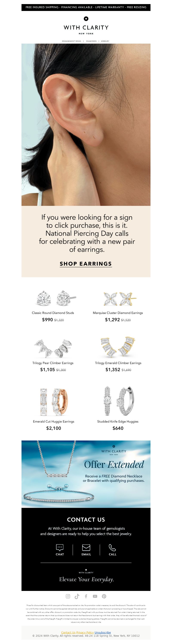Open the Engagement Rings menu item
This screenshot has width=172, height=644.
(72, 41)
